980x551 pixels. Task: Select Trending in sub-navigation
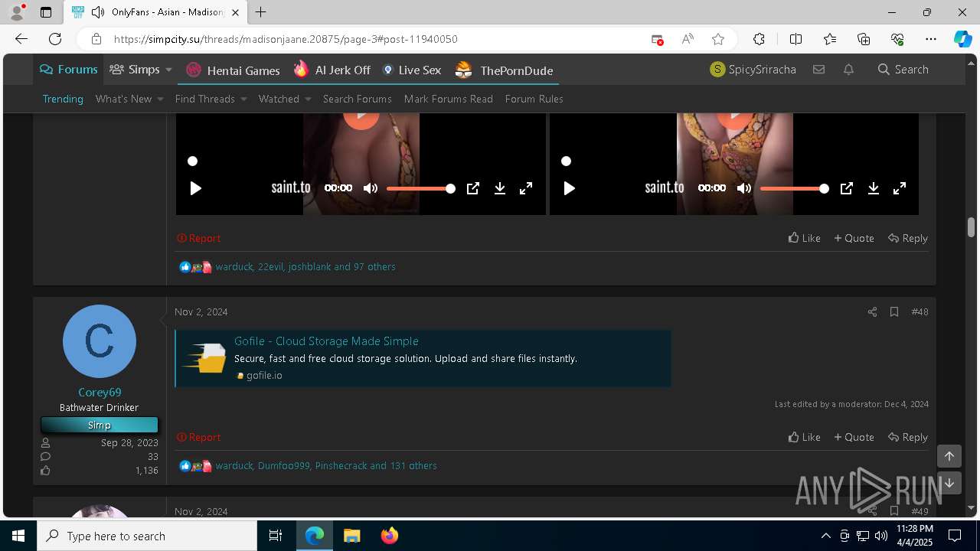(x=63, y=99)
